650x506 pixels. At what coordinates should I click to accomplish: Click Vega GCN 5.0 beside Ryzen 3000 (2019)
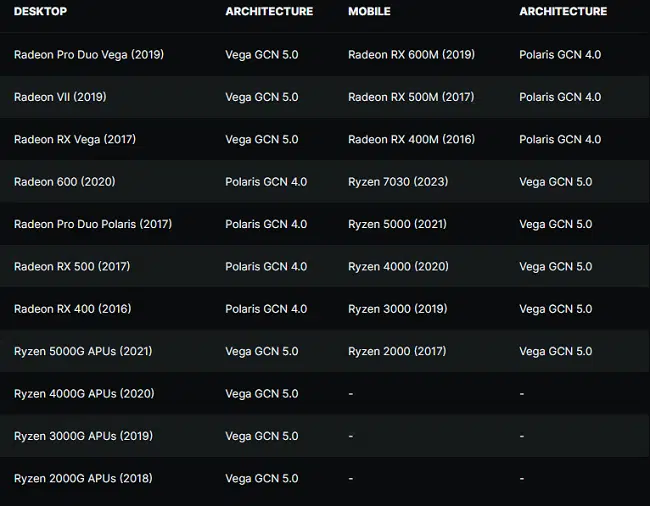(555, 309)
